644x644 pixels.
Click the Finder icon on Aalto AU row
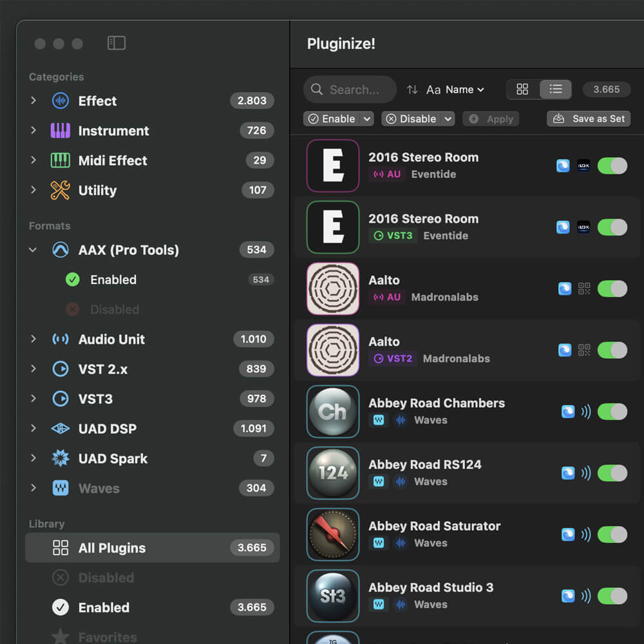[x=565, y=289]
